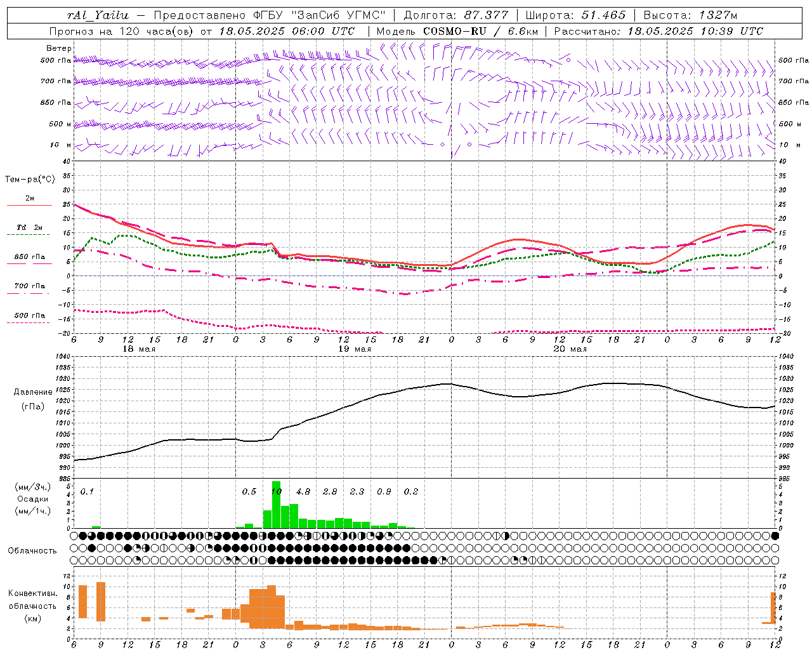Click the Осадки precipitation label

[x=33, y=499]
